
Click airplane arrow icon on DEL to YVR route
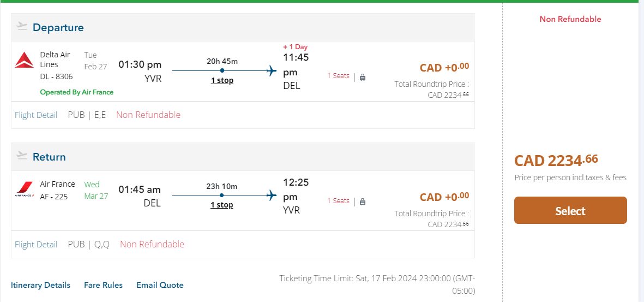(x=272, y=195)
